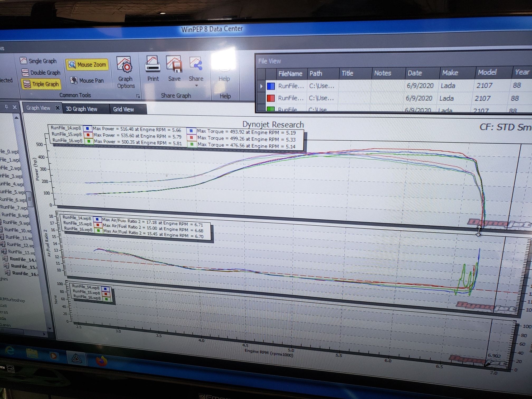Pin the left file tree panel
The height and width of the screenshot is (399, 532).
pyautogui.click(x=7, y=107)
